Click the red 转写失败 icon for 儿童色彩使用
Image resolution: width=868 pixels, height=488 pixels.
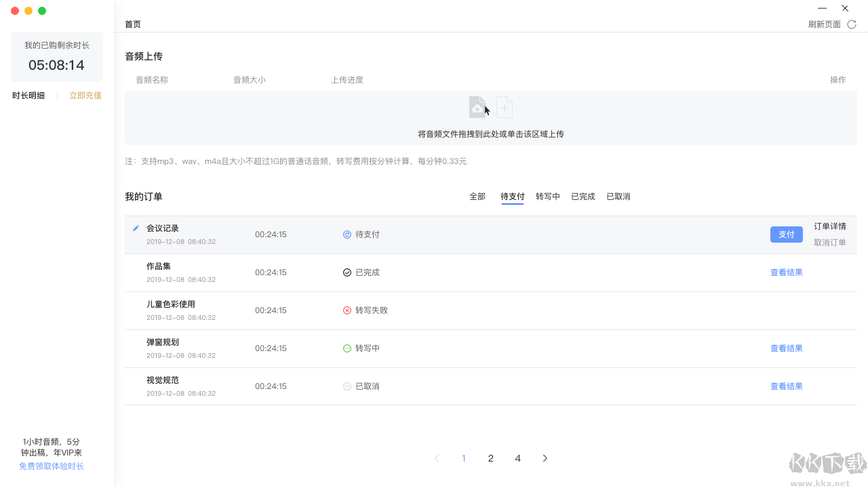(x=347, y=310)
